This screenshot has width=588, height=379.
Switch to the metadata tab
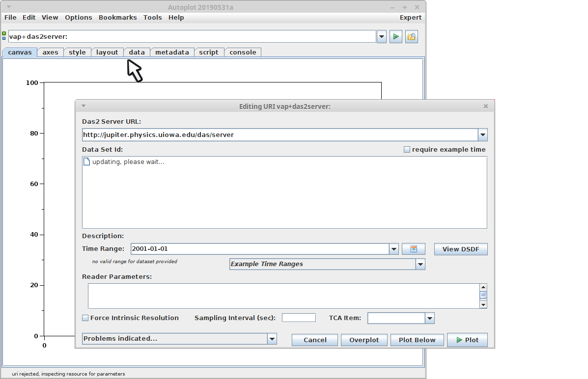pos(172,53)
